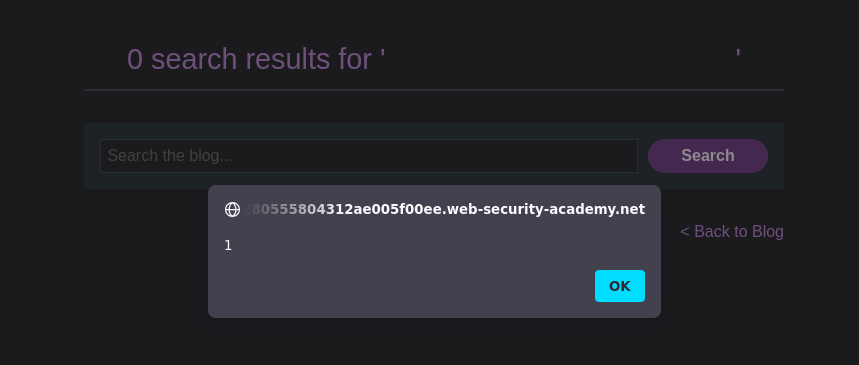Click the '<' chevron before Back to Blog

pyautogui.click(x=684, y=232)
